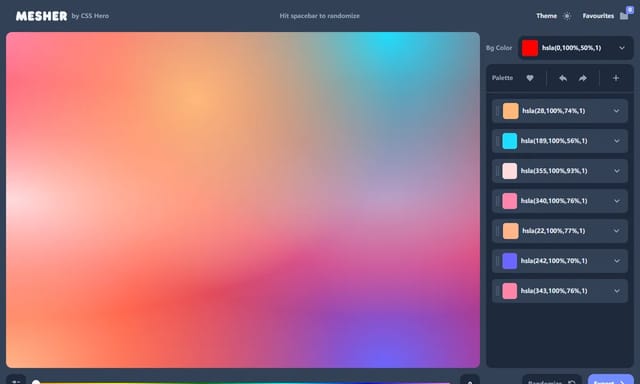Grab the drag handle of hsla(355,100%,93%,1) row

(x=497, y=171)
